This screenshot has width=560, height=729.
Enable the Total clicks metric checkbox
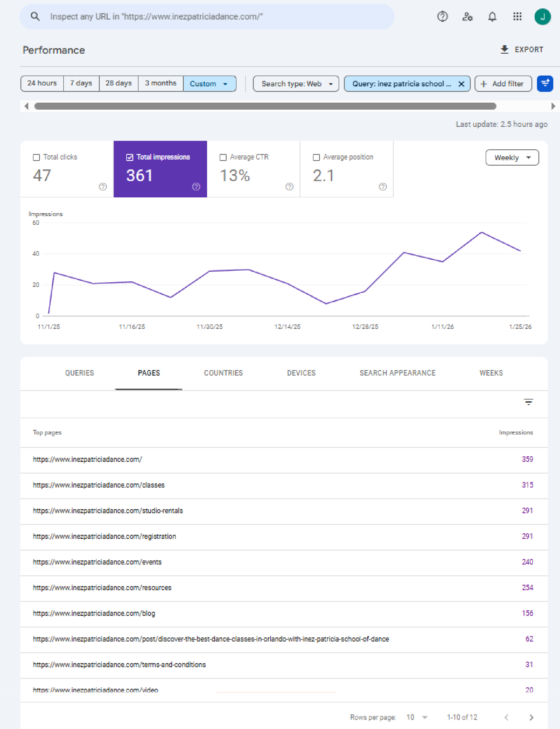pyautogui.click(x=37, y=157)
